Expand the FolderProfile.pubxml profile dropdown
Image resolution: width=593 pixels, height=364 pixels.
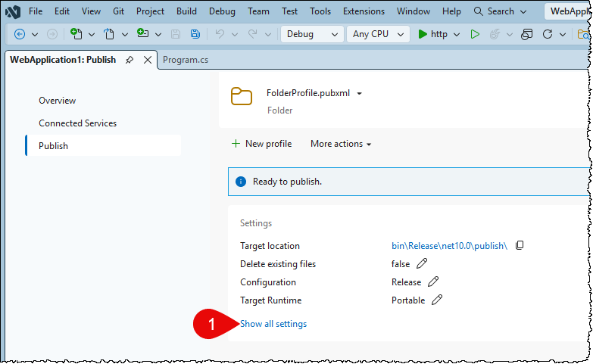pyautogui.click(x=360, y=94)
